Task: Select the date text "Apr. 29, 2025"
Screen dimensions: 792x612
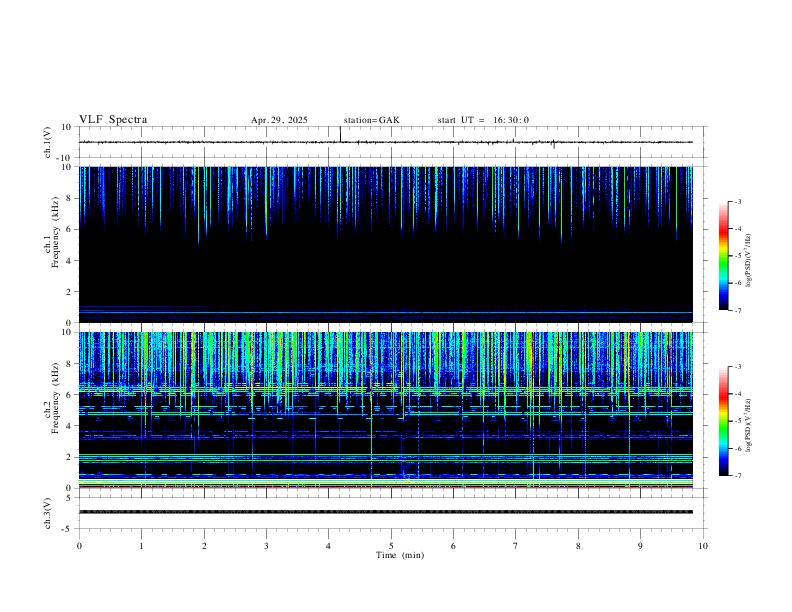Action: pyautogui.click(x=279, y=120)
